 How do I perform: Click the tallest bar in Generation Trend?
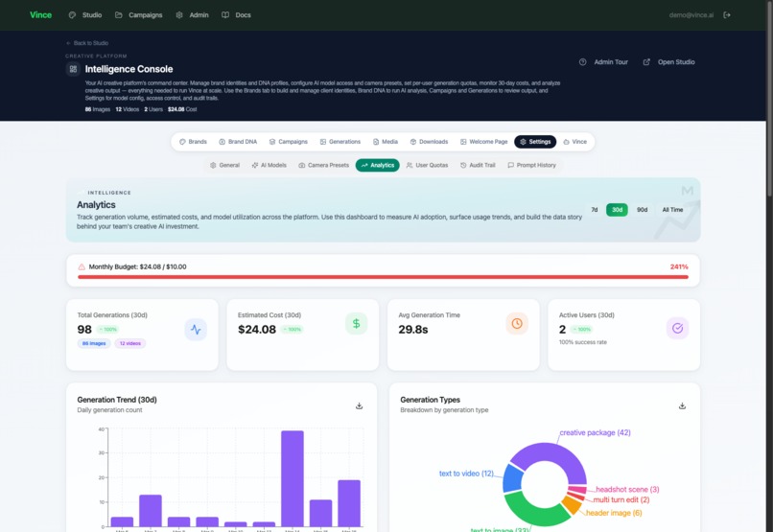[293, 479]
